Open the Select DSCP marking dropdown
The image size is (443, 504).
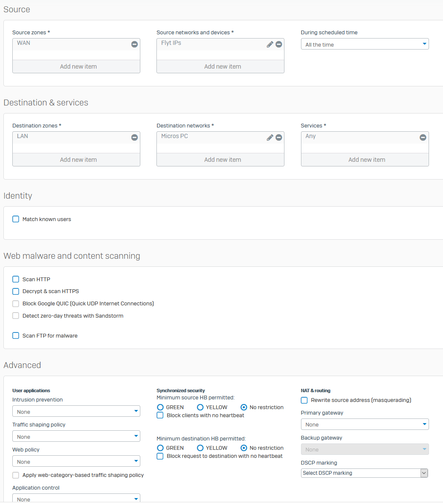pos(365,473)
